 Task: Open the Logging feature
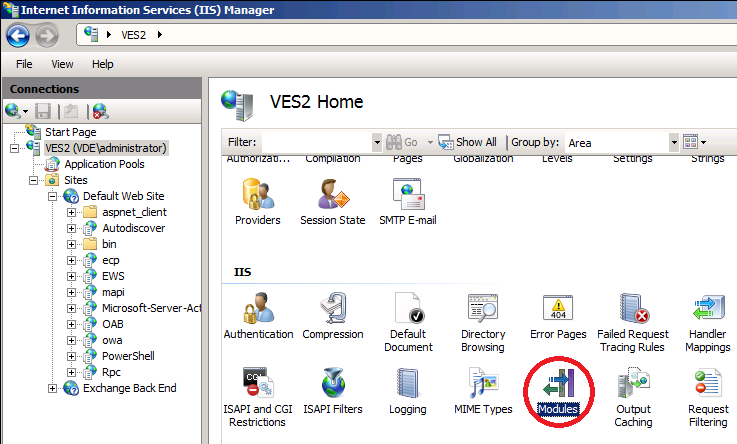point(408,391)
